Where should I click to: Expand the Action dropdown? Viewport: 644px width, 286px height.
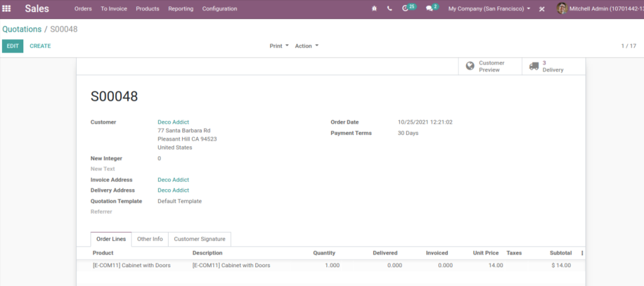coord(307,46)
